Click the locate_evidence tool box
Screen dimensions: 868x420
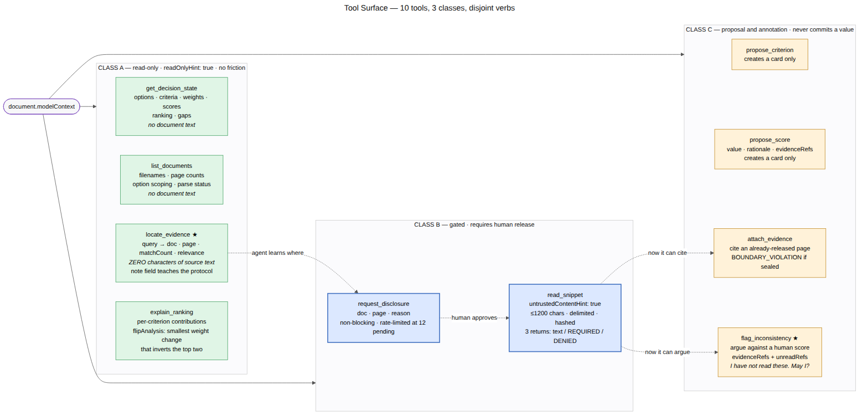click(x=172, y=253)
